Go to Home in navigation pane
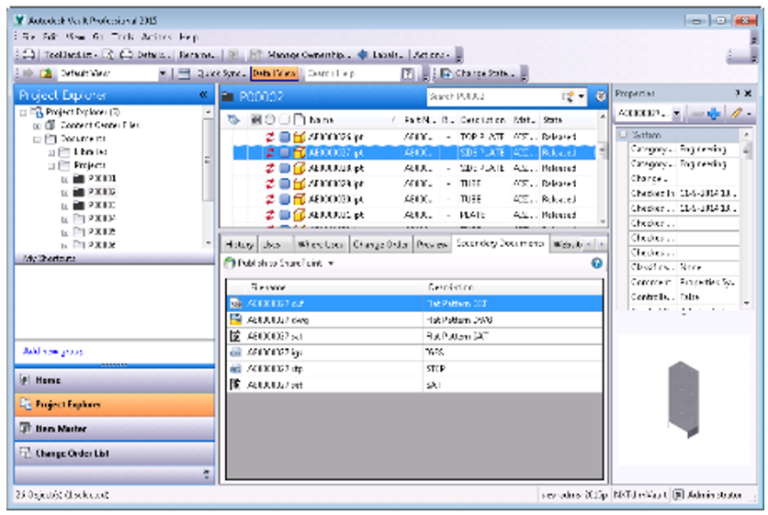This screenshot has width=768, height=515. (115, 380)
